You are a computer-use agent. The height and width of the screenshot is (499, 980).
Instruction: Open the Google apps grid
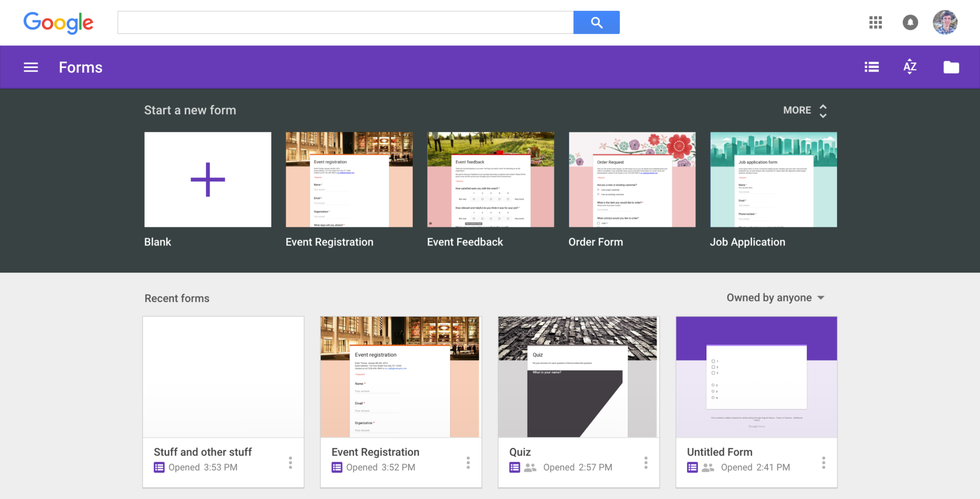875,23
